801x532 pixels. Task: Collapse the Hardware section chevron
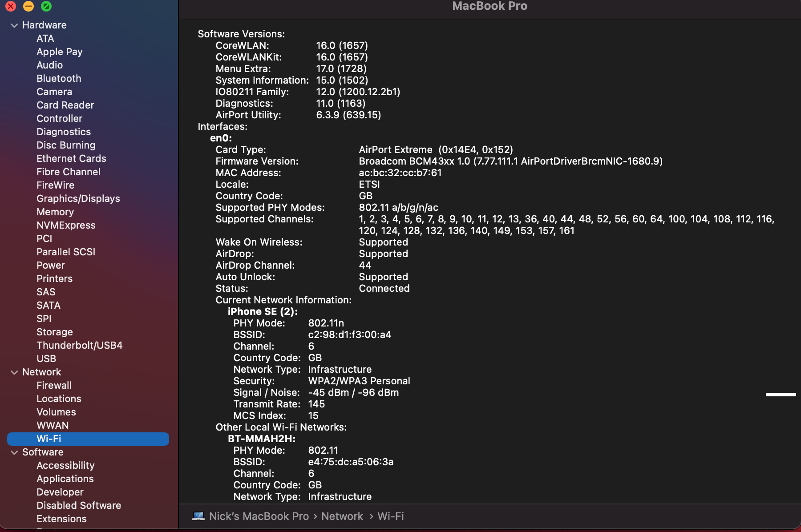click(14, 25)
